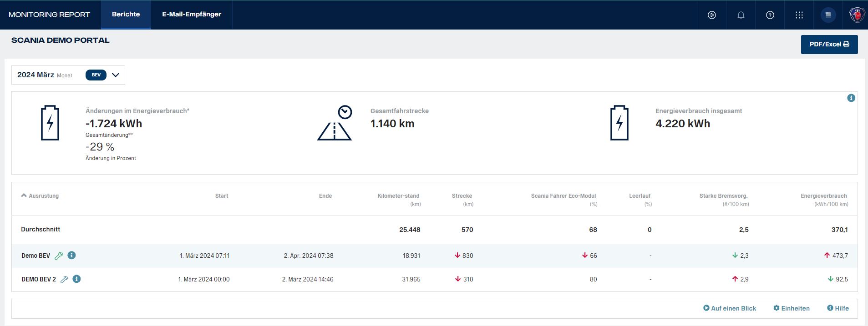Open the Auf einen Blick link
This screenshot has width=868, height=326.
729,308
